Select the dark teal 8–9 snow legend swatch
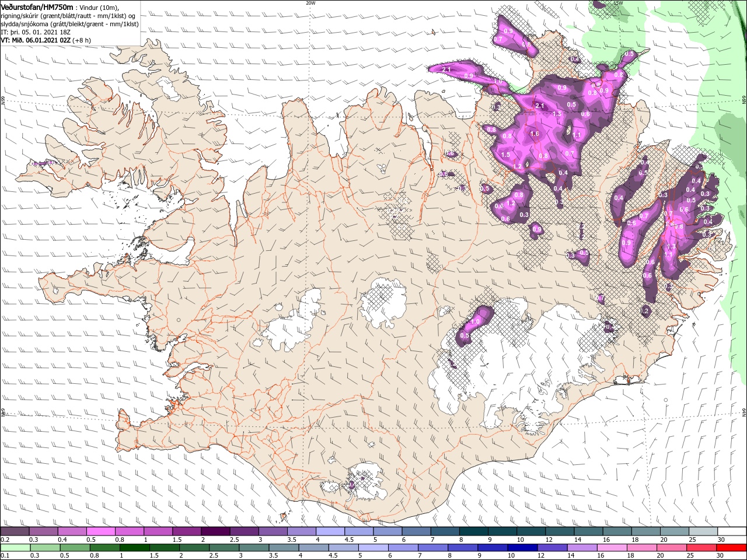The width and height of the screenshot is (747, 560). pyautogui.click(x=474, y=531)
